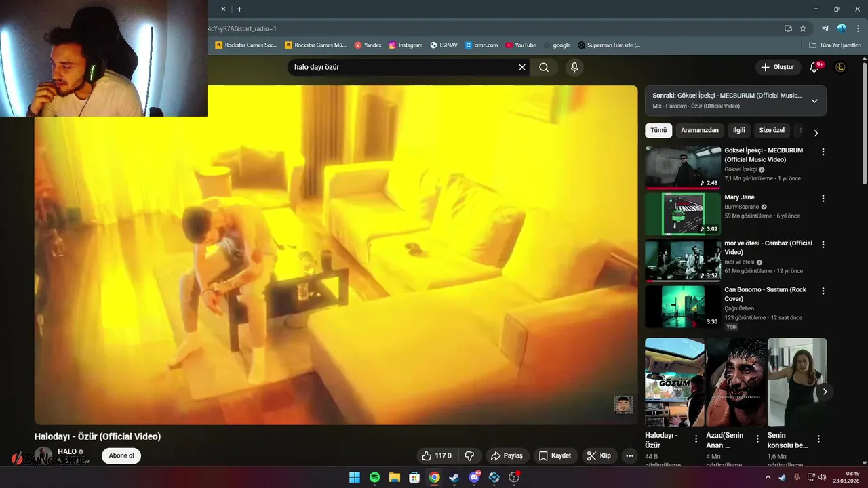Open OBS Studio from taskbar

click(x=514, y=477)
